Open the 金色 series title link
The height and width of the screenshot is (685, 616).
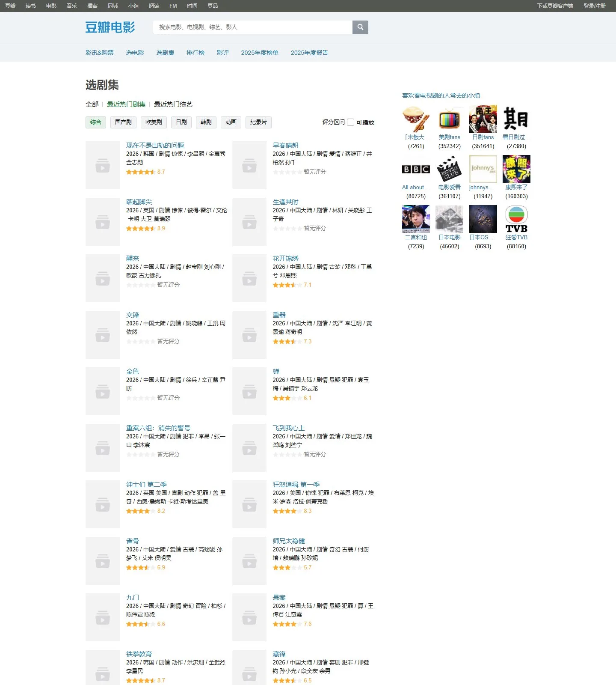click(133, 371)
